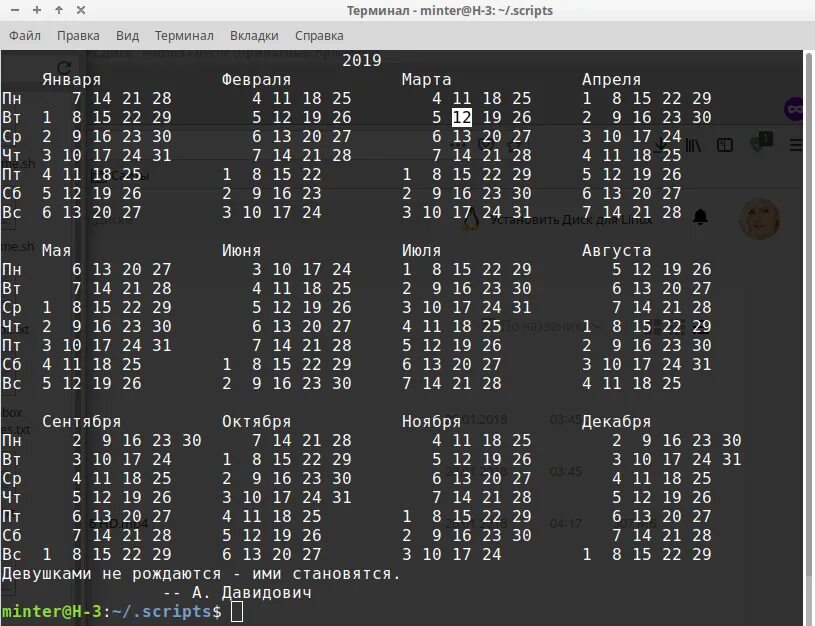
Task: Click the attribution '-- А. Давидович'
Action: tap(238, 593)
